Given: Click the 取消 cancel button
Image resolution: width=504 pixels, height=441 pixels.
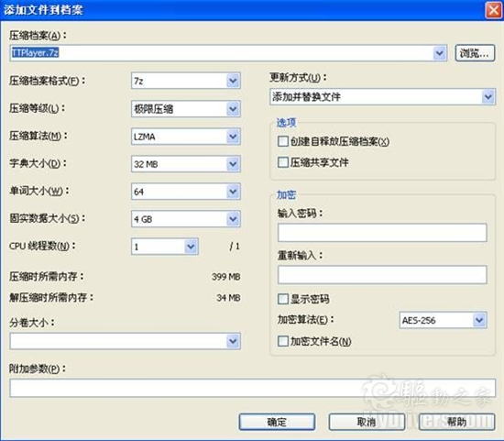Looking at the screenshot, I should 367,422.
